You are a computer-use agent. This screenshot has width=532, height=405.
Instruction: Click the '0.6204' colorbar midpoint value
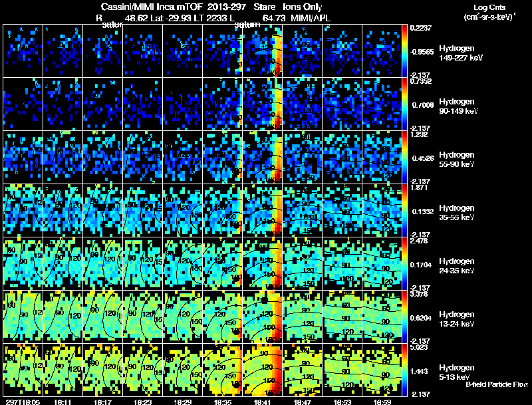(422, 318)
